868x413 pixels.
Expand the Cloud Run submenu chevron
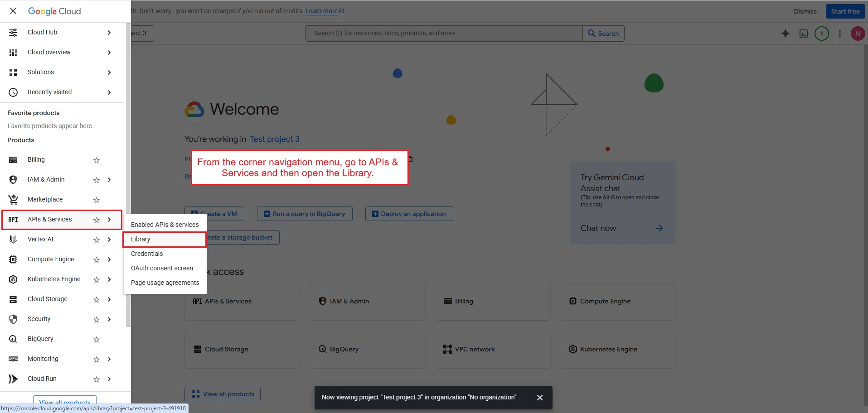[109, 379]
